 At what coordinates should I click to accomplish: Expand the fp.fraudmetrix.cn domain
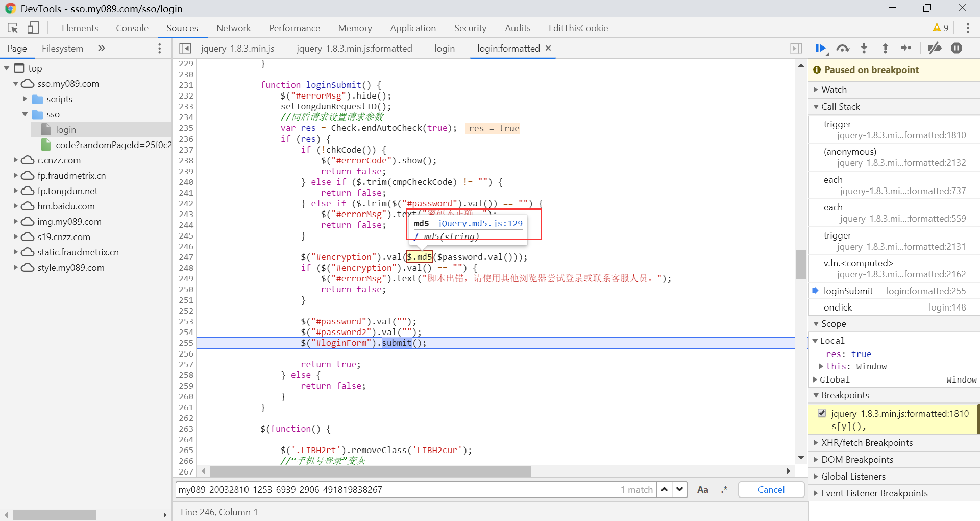coord(15,176)
